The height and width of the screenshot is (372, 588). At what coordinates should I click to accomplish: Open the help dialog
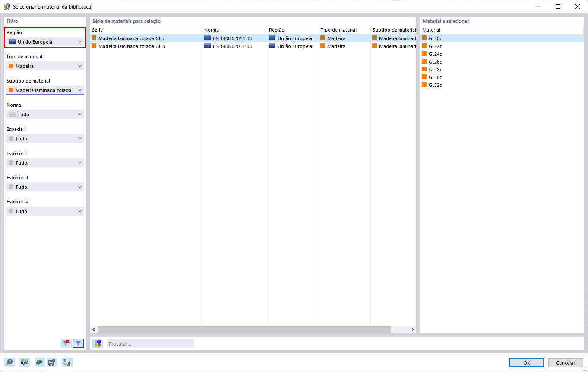pyautogui.click(x=9, y=362)
